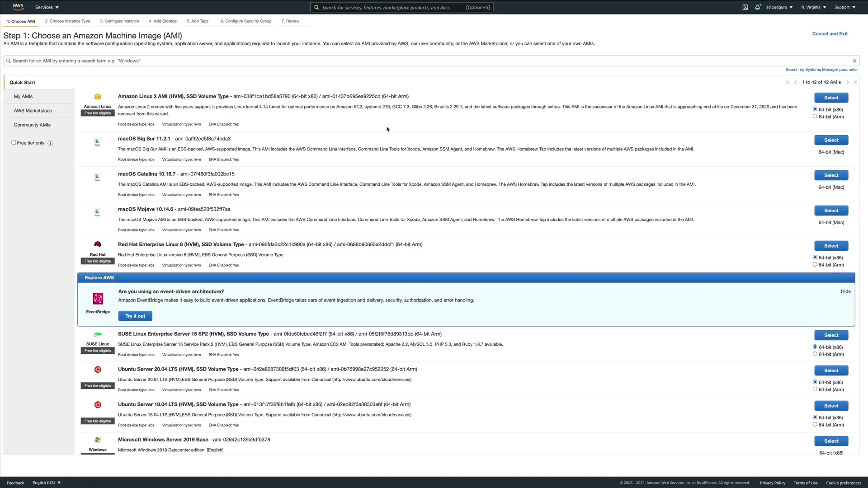Choose 64-bit (Arm) for Ubuntu Server 20.04
Screen dimensions: 868x488
click(x=815, y=389)
